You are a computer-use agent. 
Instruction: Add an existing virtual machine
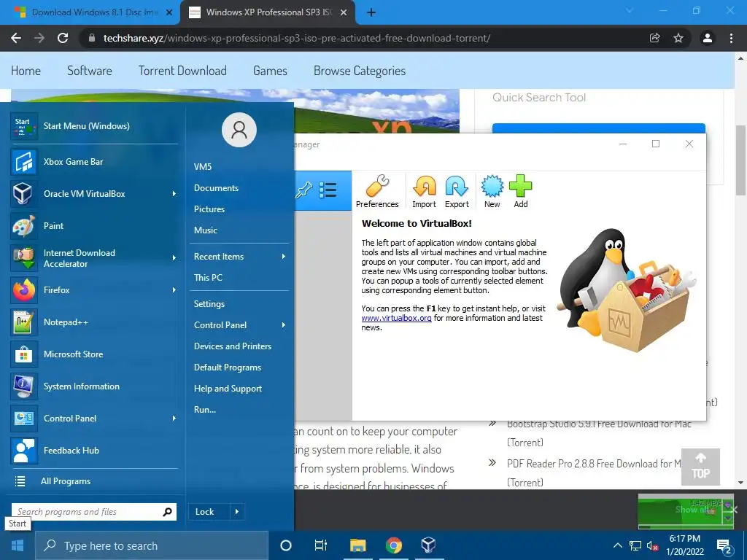click(521, 192)
